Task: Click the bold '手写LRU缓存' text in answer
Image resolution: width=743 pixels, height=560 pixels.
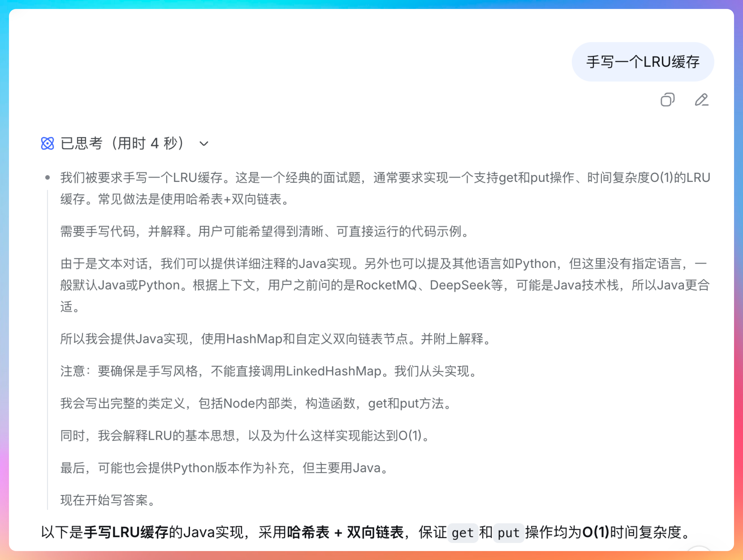Action: point(126,532)
